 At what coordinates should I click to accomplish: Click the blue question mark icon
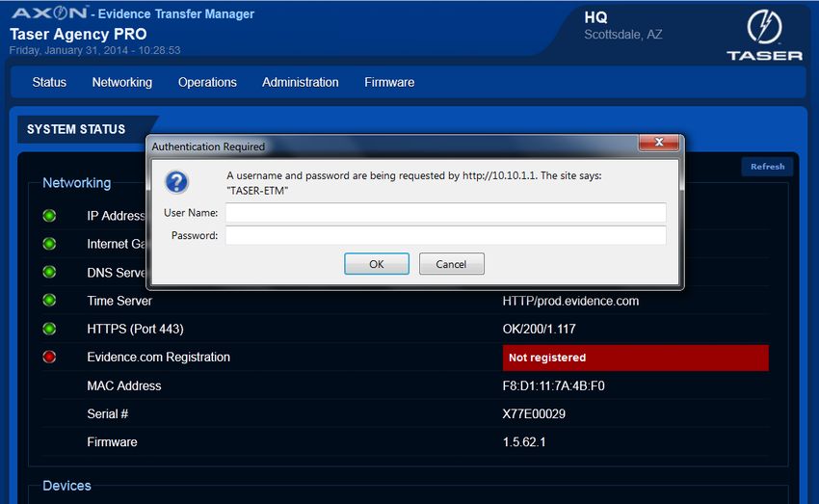pyautogui.click(x=176, y=182)
